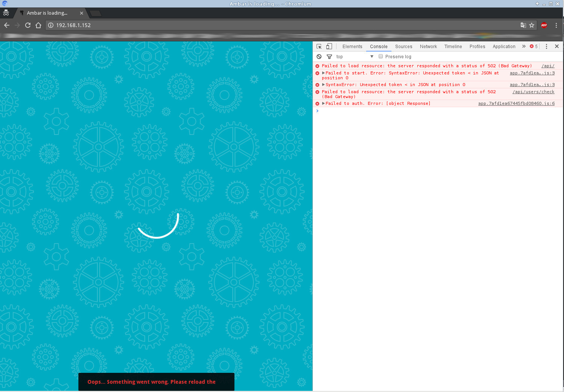Open the /api/users/check resource link

coord(533,92)
